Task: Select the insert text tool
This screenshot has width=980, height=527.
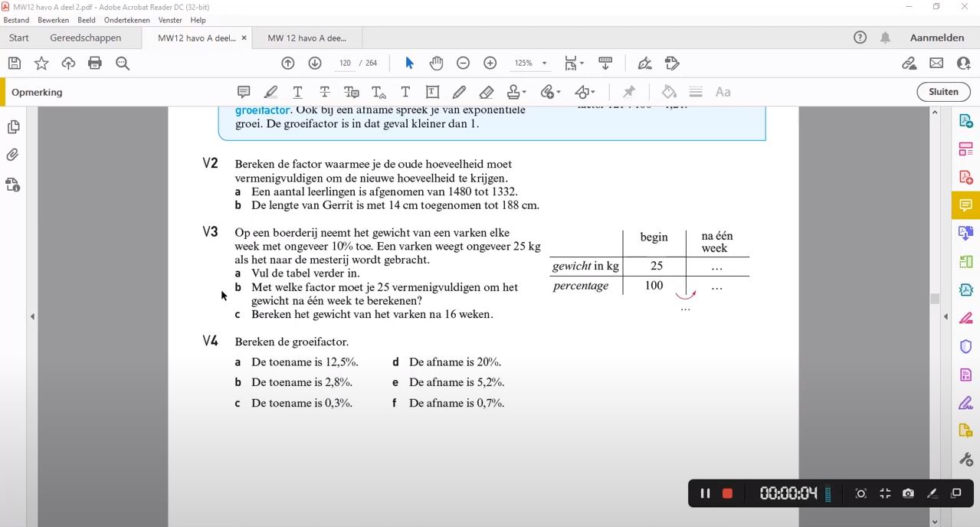Action: 379,92
